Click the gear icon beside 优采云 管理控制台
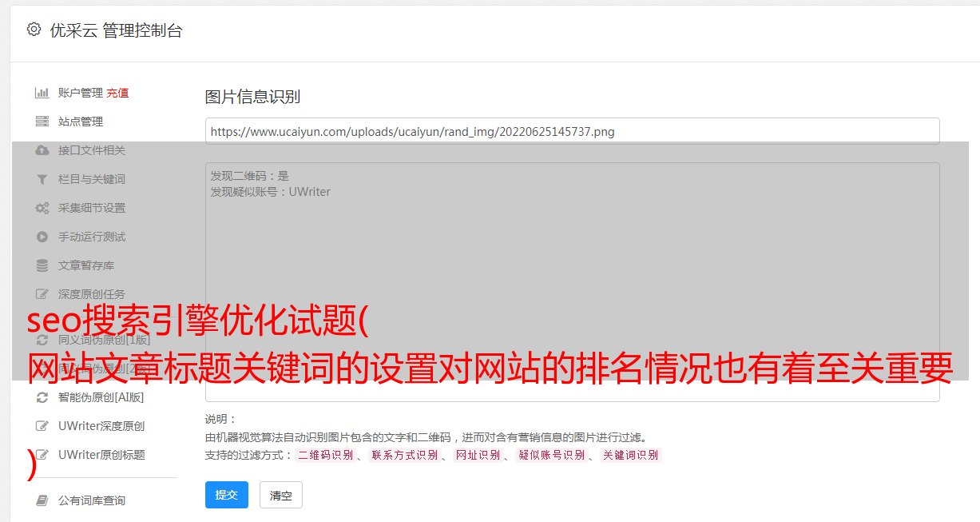 point(34,30)
